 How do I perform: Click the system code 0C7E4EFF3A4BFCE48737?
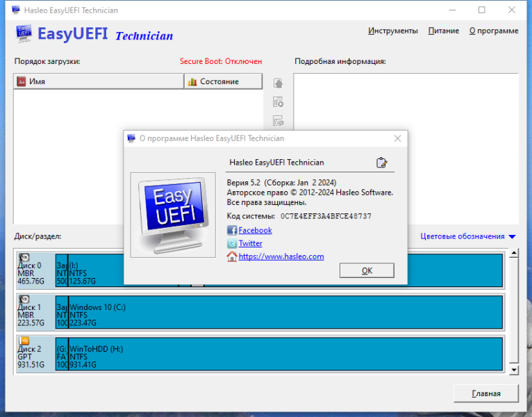[326, 216]
